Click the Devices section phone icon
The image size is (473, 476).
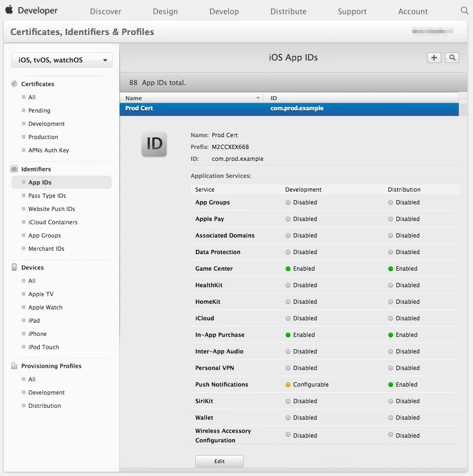14,267
